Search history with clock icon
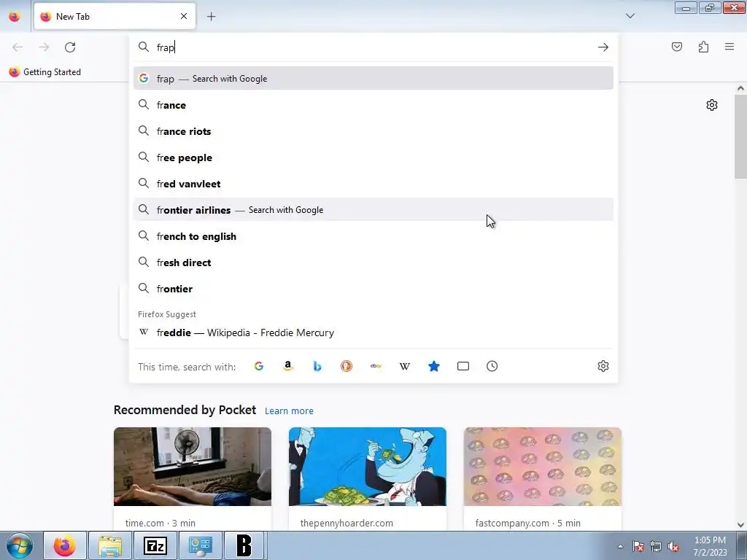Image resolution: width=747 pixels, height=560 pixels. tap(492, 366)
